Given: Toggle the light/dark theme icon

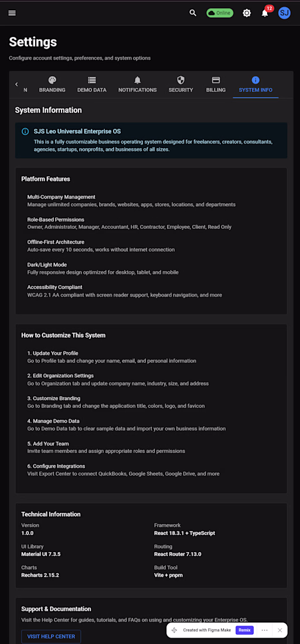Looking at the screenshot, I should point(247,13).
